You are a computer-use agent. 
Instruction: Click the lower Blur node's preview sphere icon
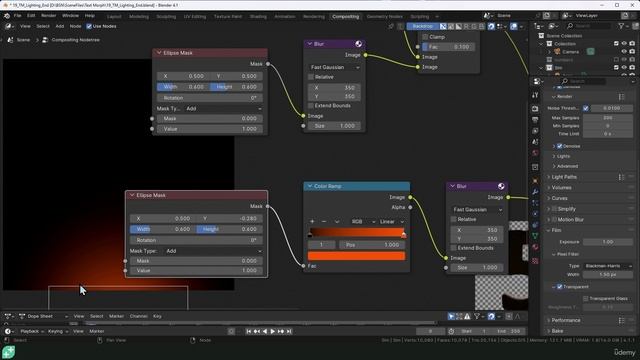[501, 186]
